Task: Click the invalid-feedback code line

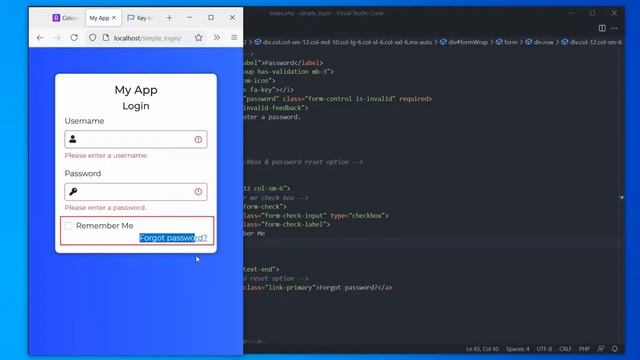Action: 276,108
